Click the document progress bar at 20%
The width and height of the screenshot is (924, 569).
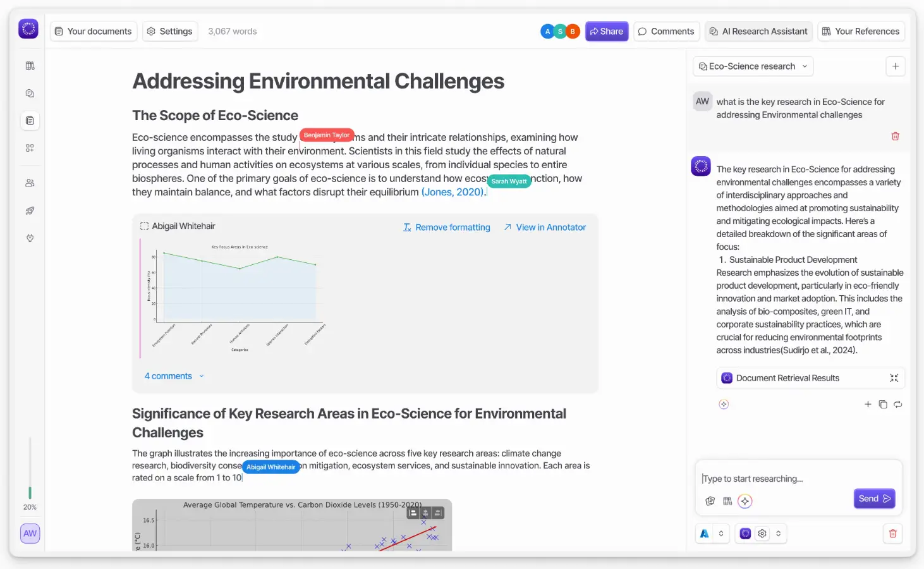tap(30, 467)
